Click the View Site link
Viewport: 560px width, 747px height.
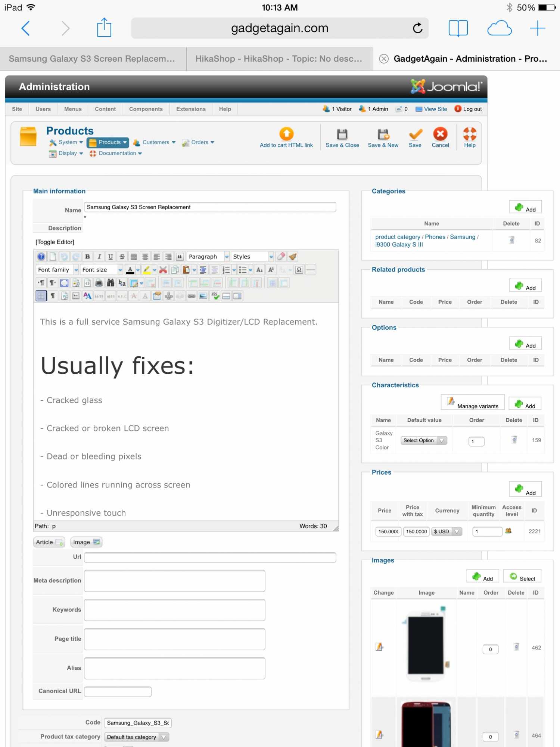pos(431,109)
